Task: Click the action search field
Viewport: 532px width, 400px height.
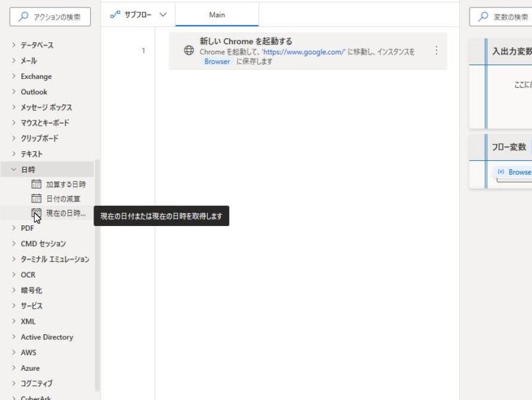Action: (x=50, y=17)
